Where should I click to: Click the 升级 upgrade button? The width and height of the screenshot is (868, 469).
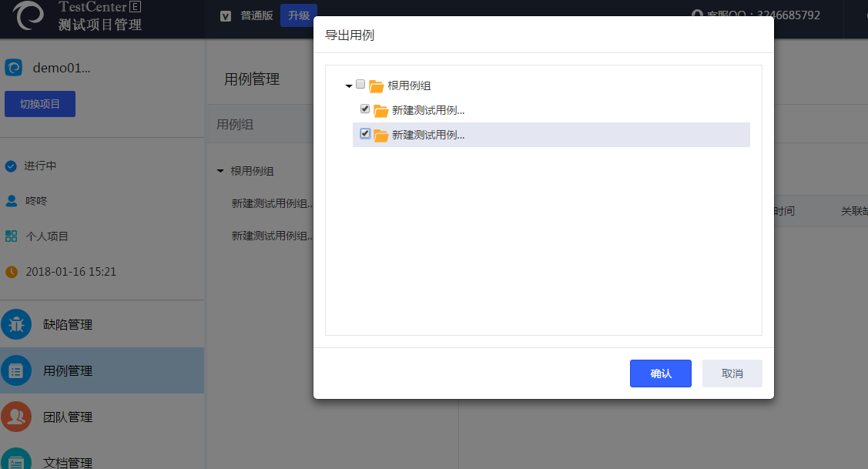click(x=298, y=15)
